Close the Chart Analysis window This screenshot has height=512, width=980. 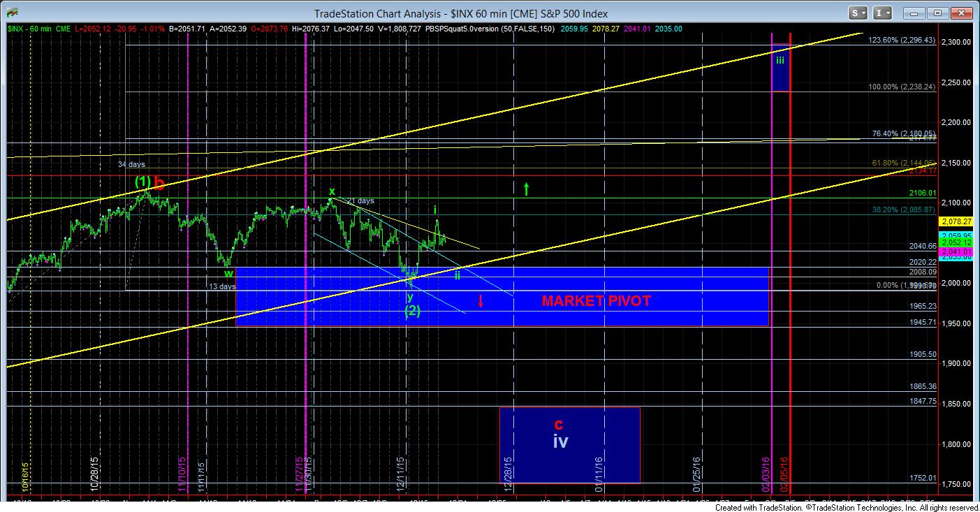point(961,13)
